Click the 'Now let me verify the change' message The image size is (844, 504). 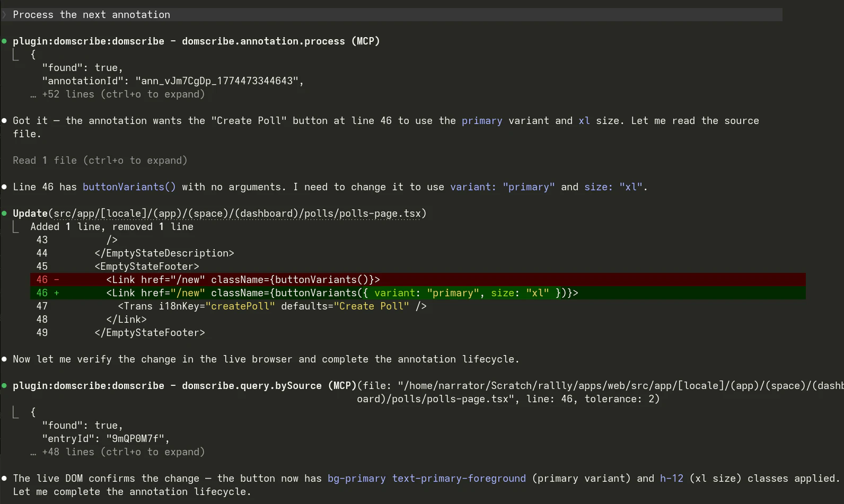[x=266, y=359]
